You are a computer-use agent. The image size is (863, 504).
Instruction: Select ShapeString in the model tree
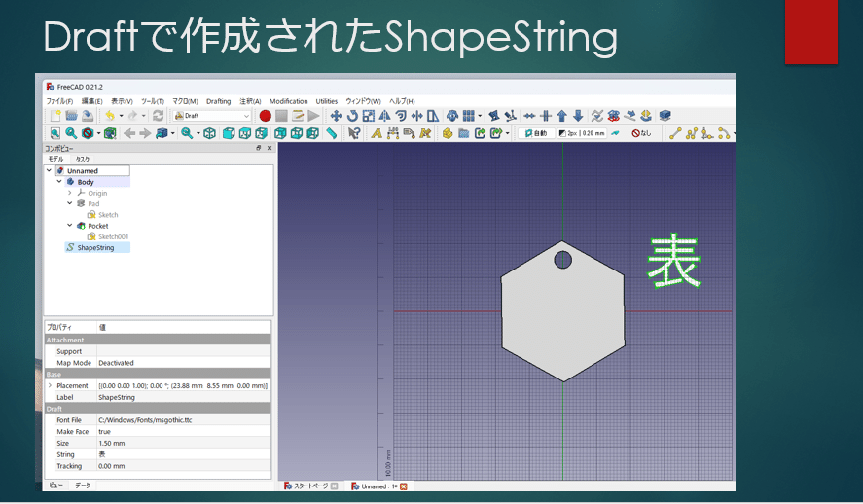point(95,247)
